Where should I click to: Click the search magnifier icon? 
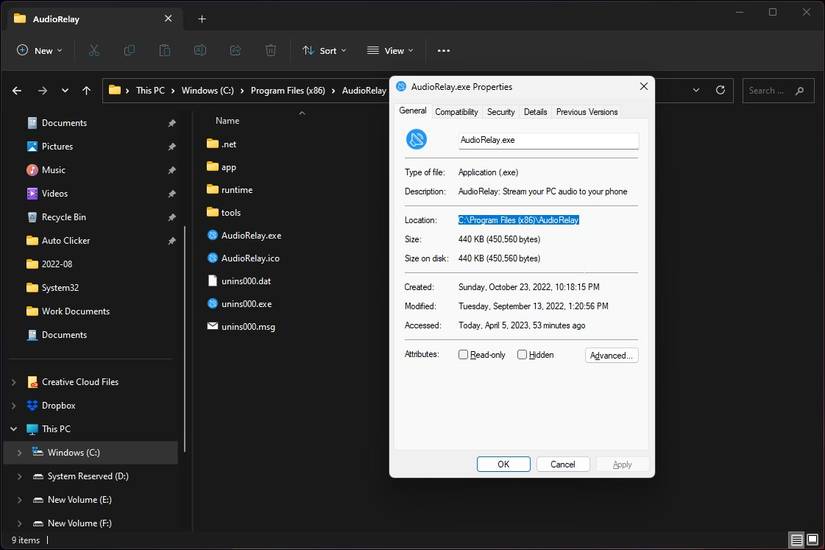pyautogui.click(x=800, y=91)
